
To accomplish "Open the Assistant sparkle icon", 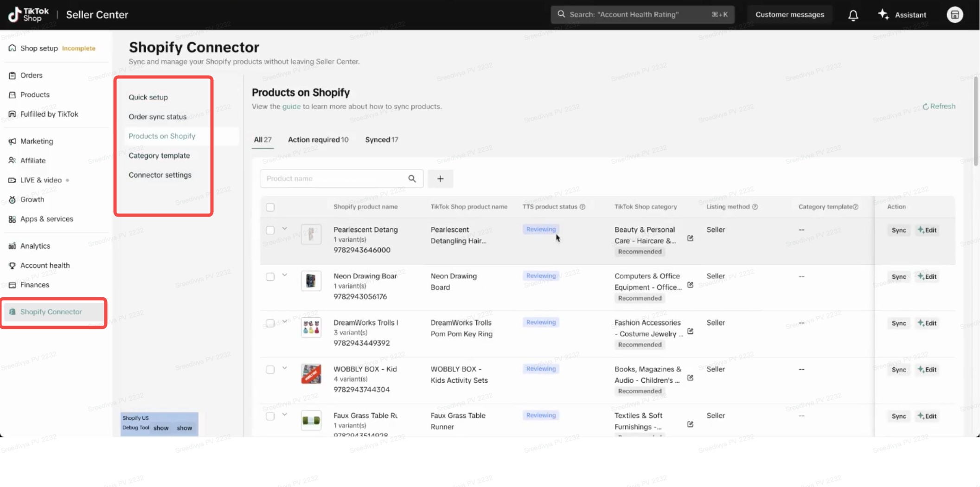I will pyautogui.click(x=884, y=15).
